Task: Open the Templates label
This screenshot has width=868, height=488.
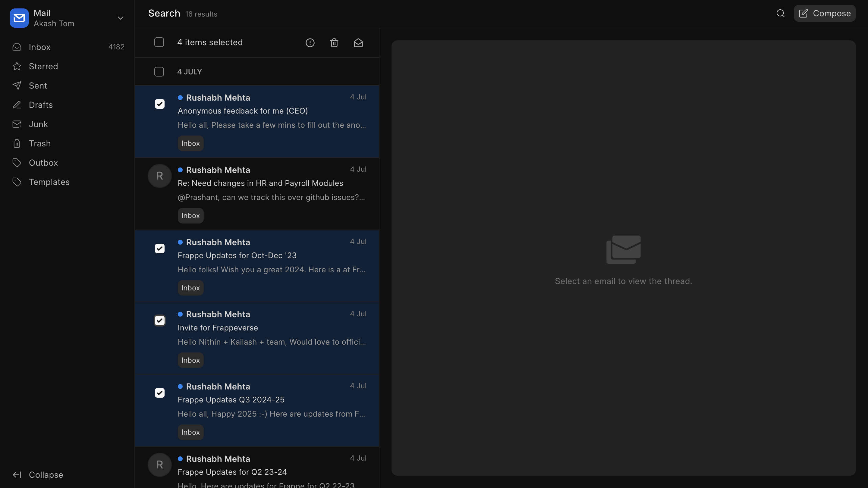Action: [x=49, y=182]
